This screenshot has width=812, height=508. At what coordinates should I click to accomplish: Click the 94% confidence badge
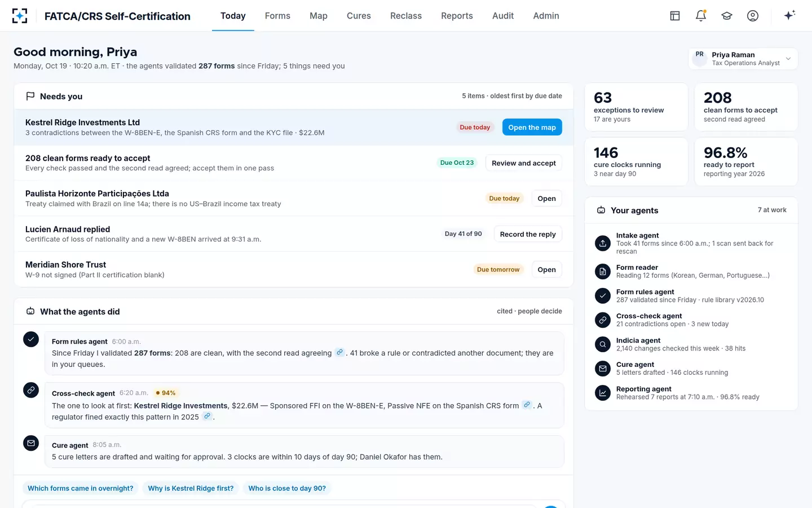coord(166,393)
